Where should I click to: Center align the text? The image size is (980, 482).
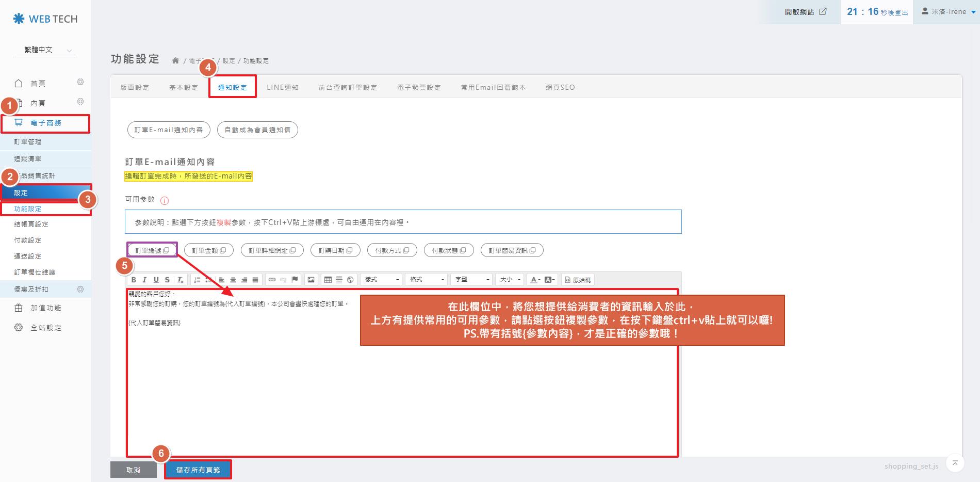coord(233,280)
